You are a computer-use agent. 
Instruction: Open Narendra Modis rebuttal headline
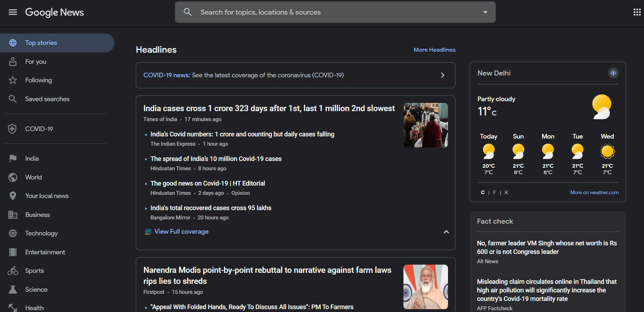(267, 275)
